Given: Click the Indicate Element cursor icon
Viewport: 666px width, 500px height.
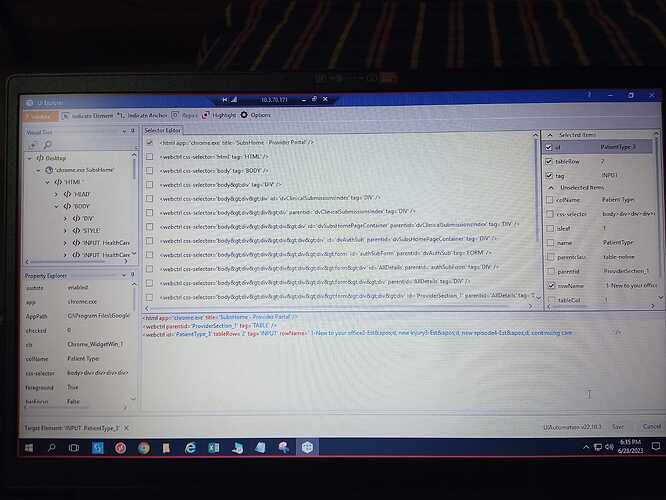Looking at the screenshot, I should [x=66, y=116].
